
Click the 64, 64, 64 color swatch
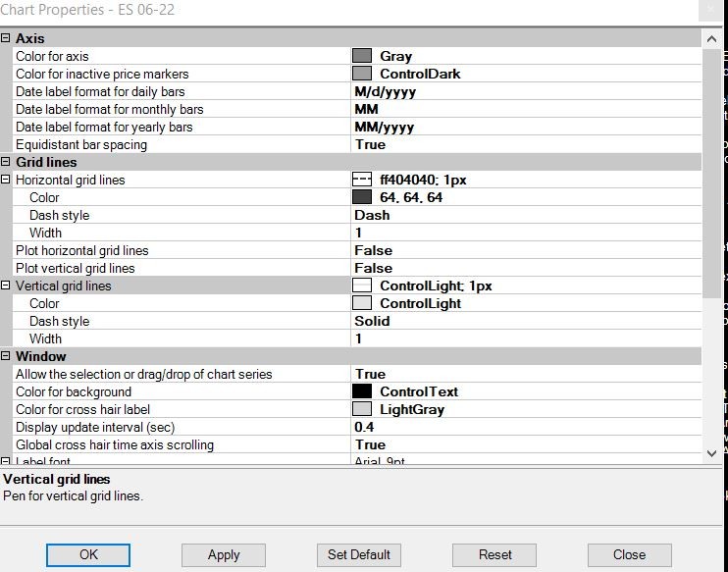tap(362, 197)
